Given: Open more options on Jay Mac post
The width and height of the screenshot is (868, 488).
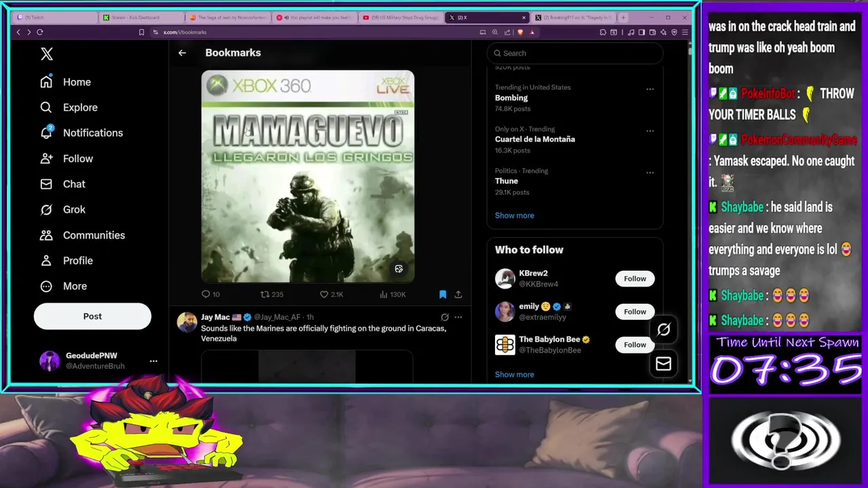Looking at the screenshot, I should 458,317.
